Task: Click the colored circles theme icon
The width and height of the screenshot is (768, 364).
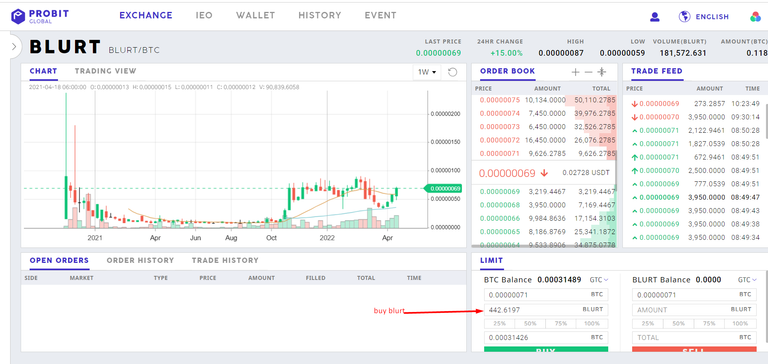Action: 755,17
